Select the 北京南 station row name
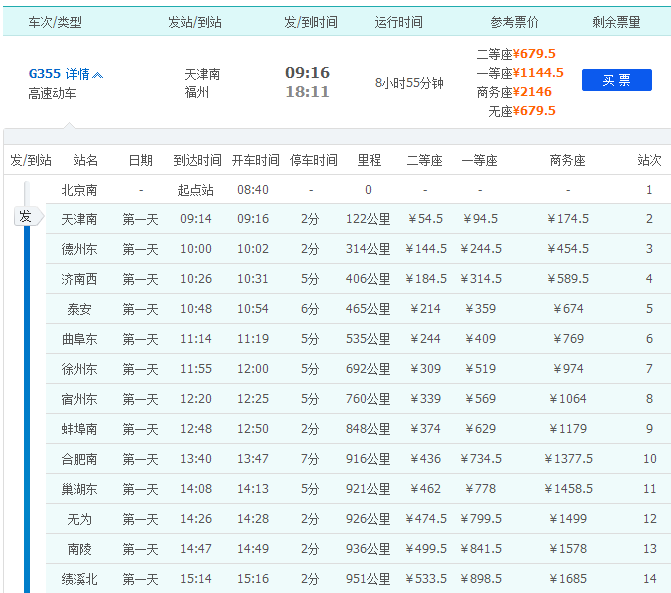This screenshot has height=593, width=671. 79,190
